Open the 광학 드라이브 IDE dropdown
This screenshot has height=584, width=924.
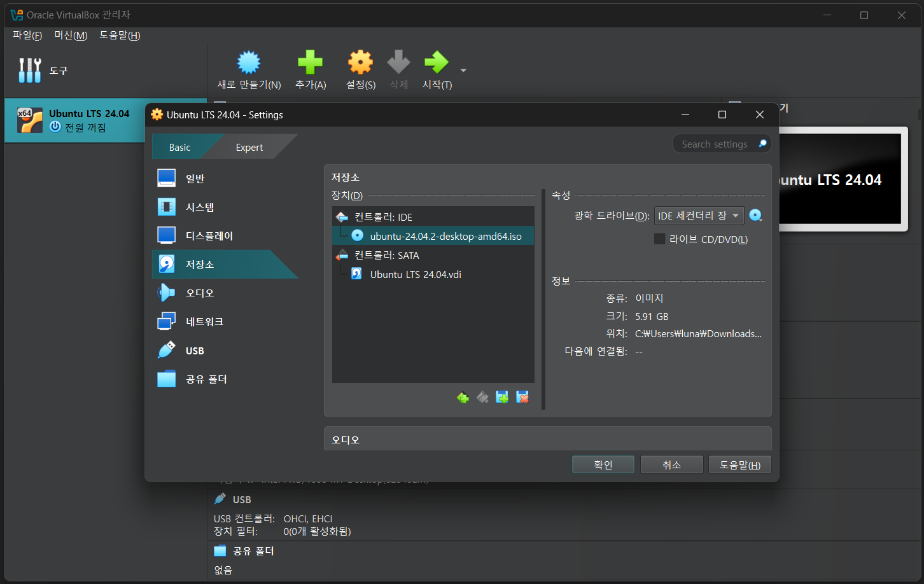699,216
